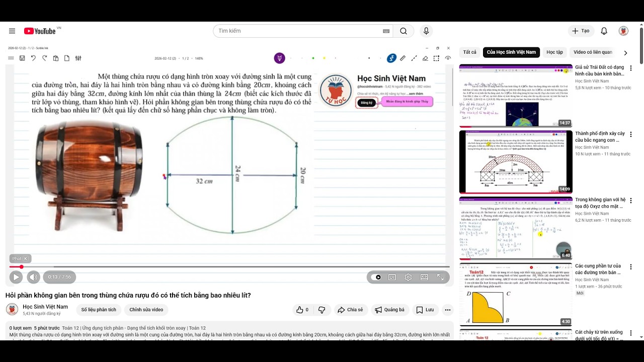Select the 'Của Học Sinh Việt Nam' chip
The width and height of the screenshot is (644, 362).
pos(511,52)
